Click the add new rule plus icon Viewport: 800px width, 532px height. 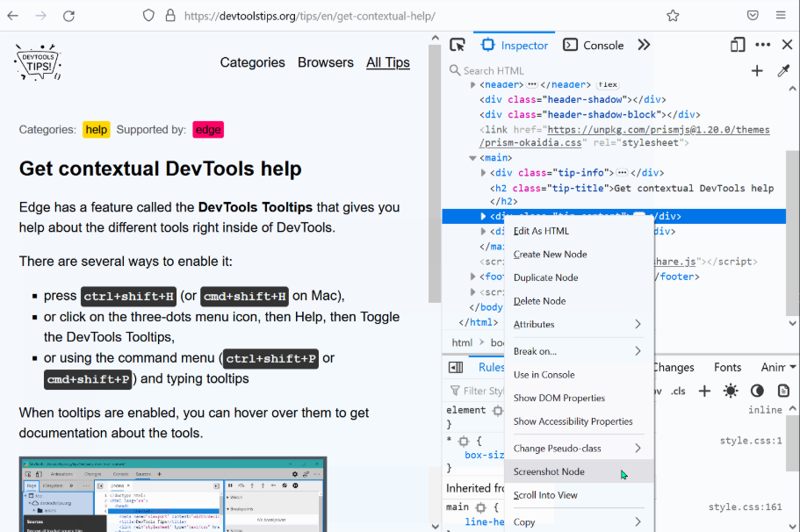click(703, 391)
